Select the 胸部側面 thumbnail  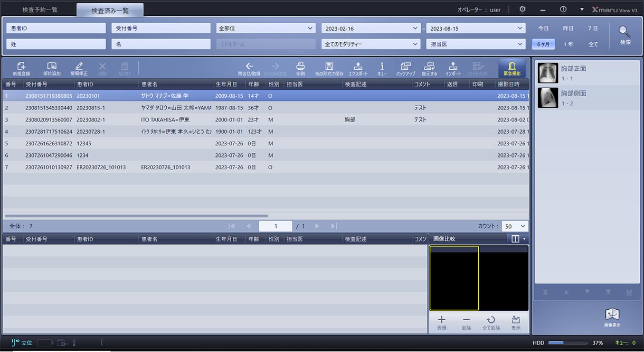548,98
